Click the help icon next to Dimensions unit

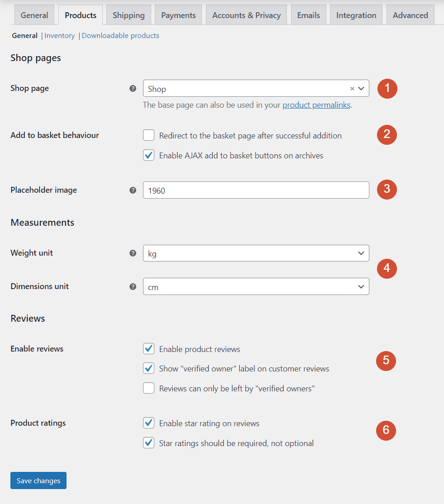click(x=133, y=286)
